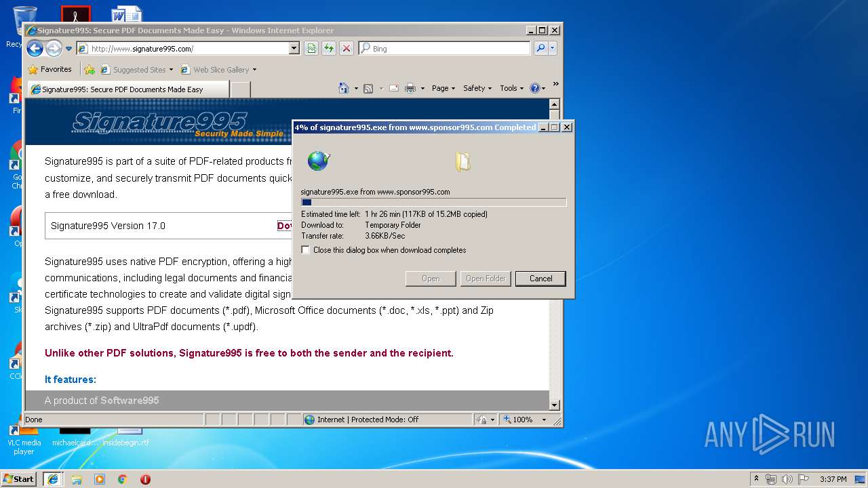Click the Refresh page icon
868x488 pixels.
pyautogui.click(x=329, y=48)
